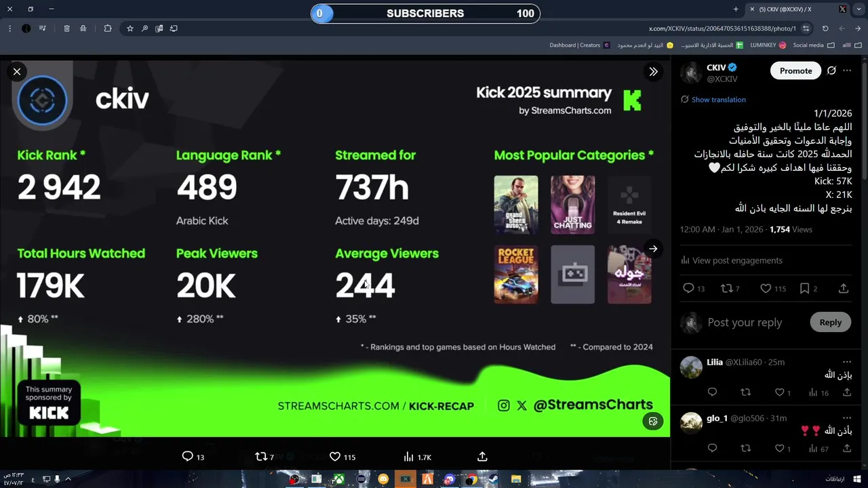The height and width of the screenshot is (488, 868).
Task: Repost Lilia's reply
Action: click(x=745, y=392)
